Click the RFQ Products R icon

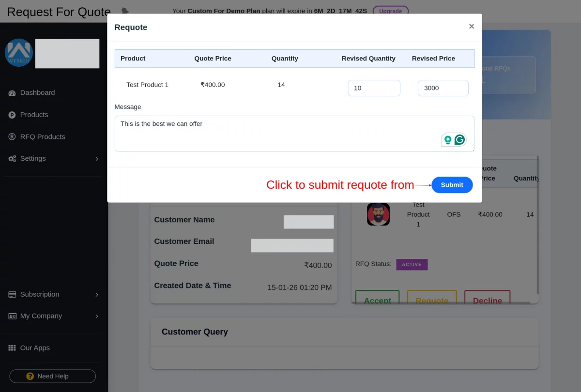[x=12, y=136]
